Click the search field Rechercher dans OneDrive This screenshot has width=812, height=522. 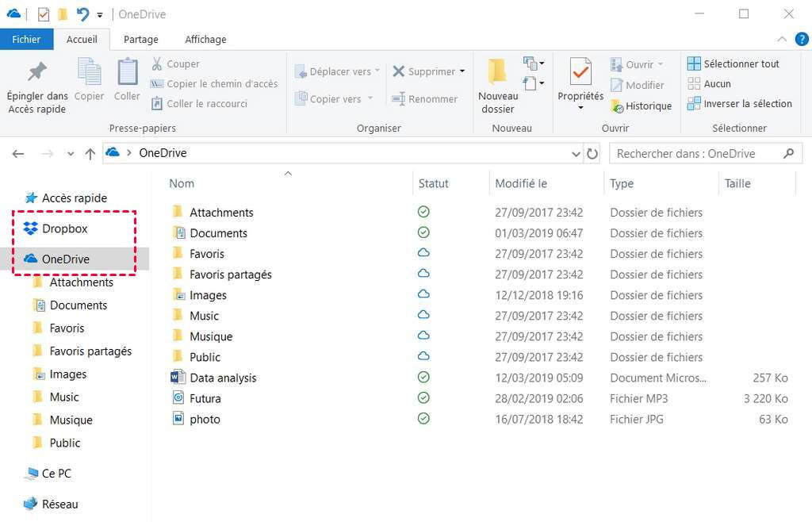696,154
